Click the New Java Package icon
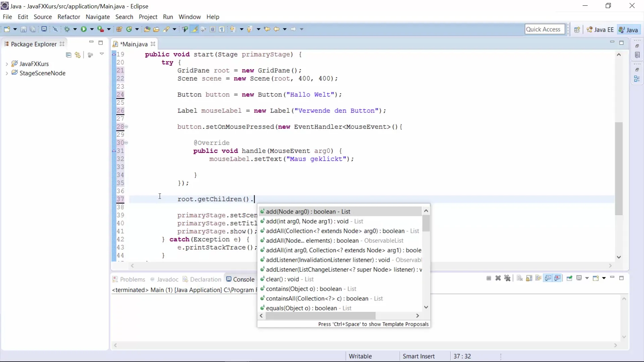 tap(119, 29)
